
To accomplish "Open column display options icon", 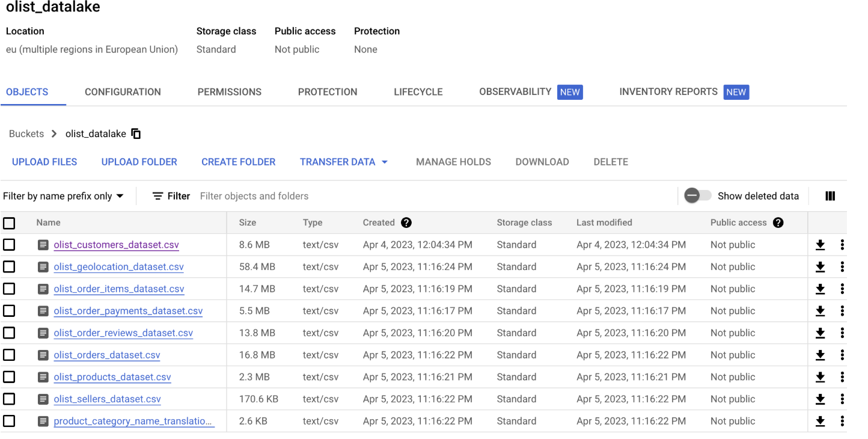I will click(830, 196).
